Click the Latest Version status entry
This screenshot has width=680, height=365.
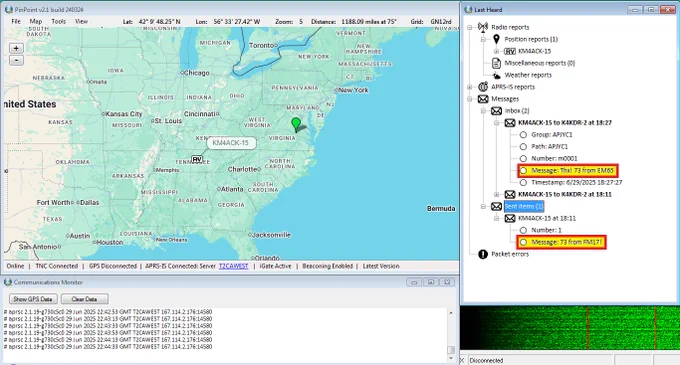coord(381,266)
